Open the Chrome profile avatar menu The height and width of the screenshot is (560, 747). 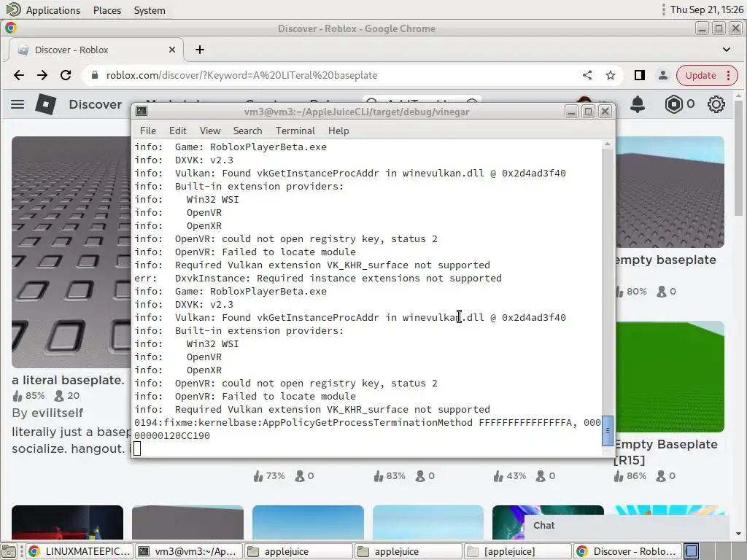click(x=662, y=75)
